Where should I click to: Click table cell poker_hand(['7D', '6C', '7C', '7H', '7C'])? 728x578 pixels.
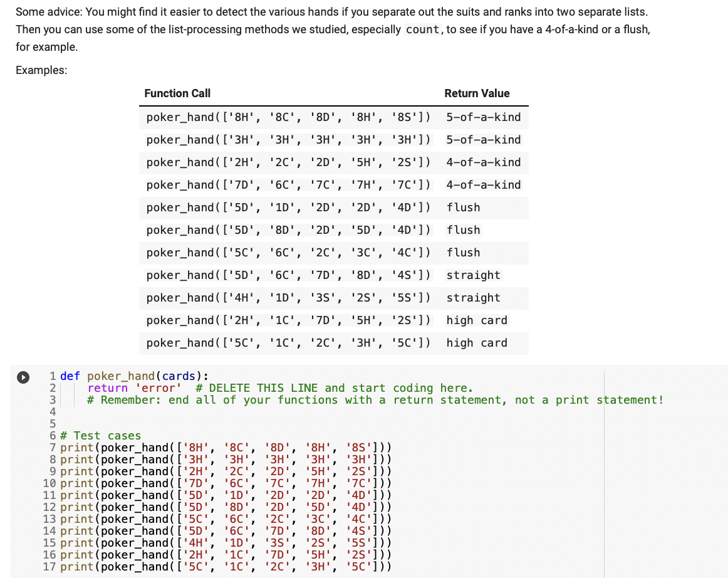(x=288, y=185)
